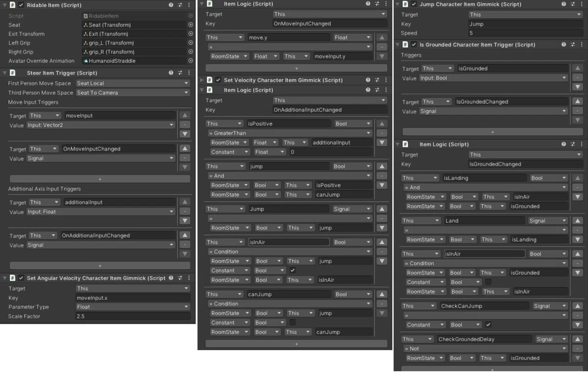Open presets icon on Is Grounded Character Item Trigger
This screenshot has width=588, height=372.
click(573, 45)
